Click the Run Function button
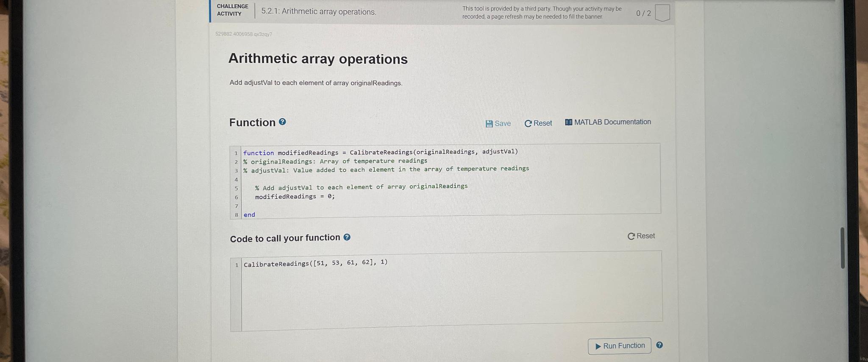Screen dimensions: 868x362 [620, 346]
